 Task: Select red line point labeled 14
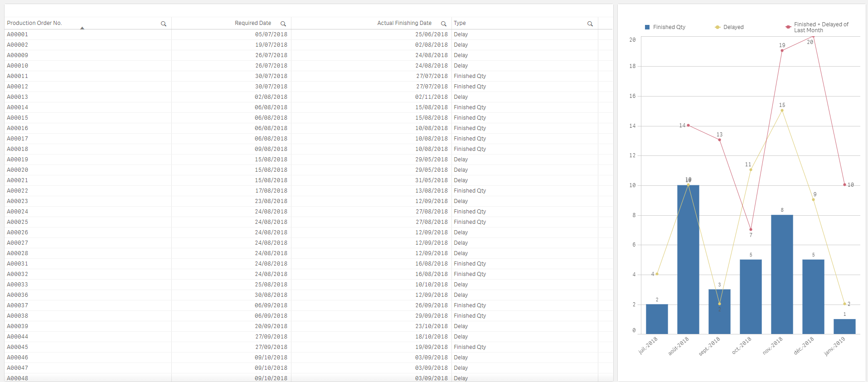coord(688,125)
